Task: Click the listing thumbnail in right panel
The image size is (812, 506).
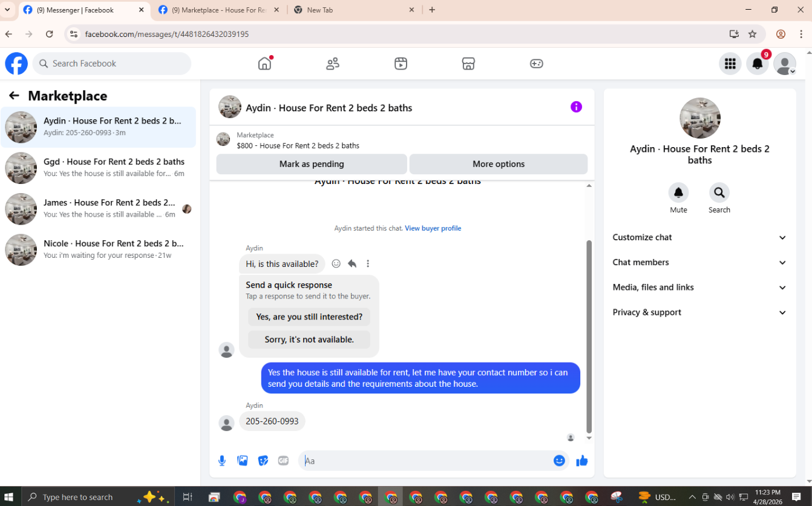Action: pyautogui.click(x=699, y=118)
